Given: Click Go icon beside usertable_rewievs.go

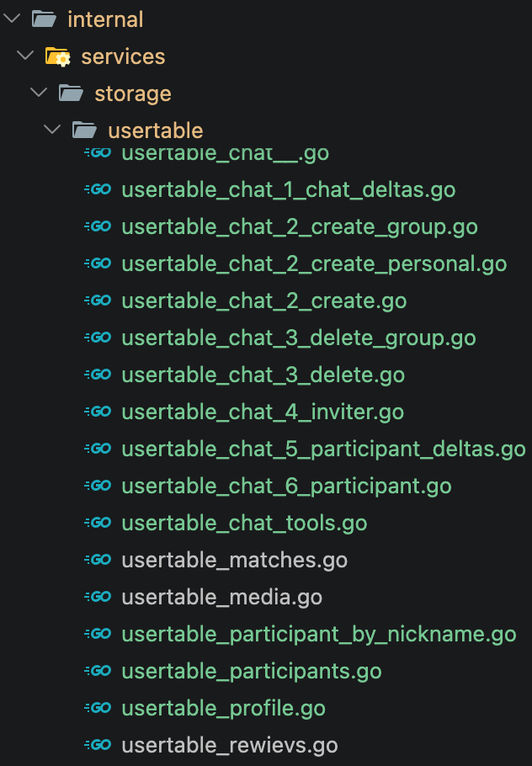Looking at the screenshot, I should click(98, 745).
